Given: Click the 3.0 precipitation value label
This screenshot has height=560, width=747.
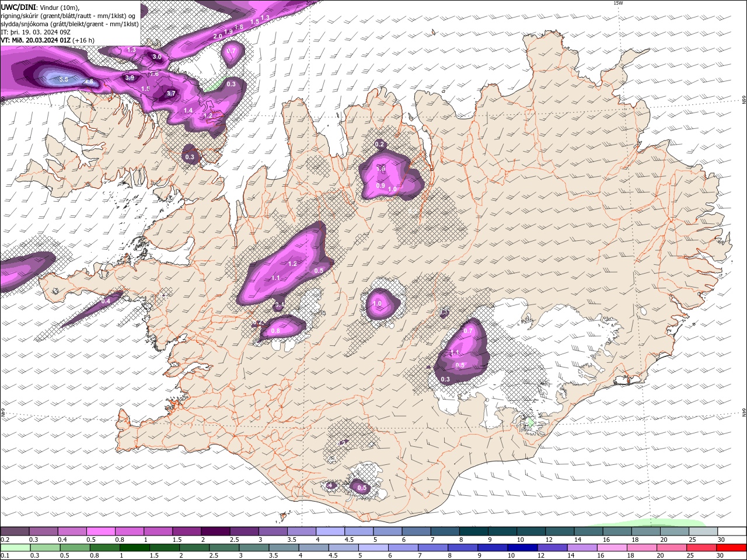Looking at the screenshot, I should (157, 57).
